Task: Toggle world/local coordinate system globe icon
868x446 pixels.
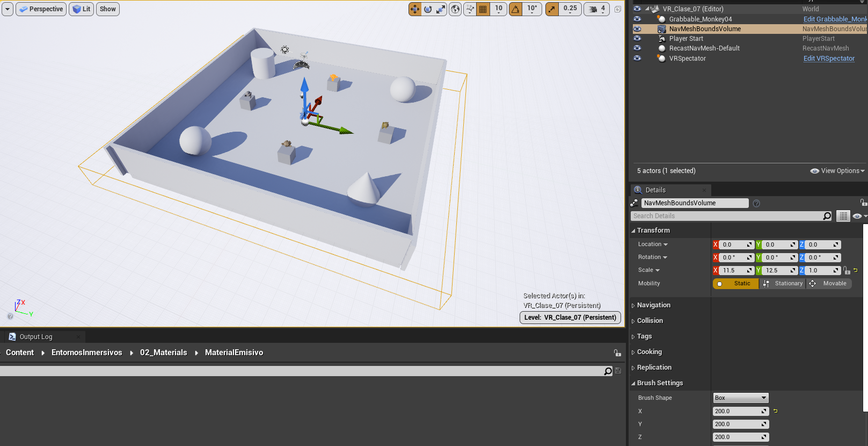Action: 455,9
